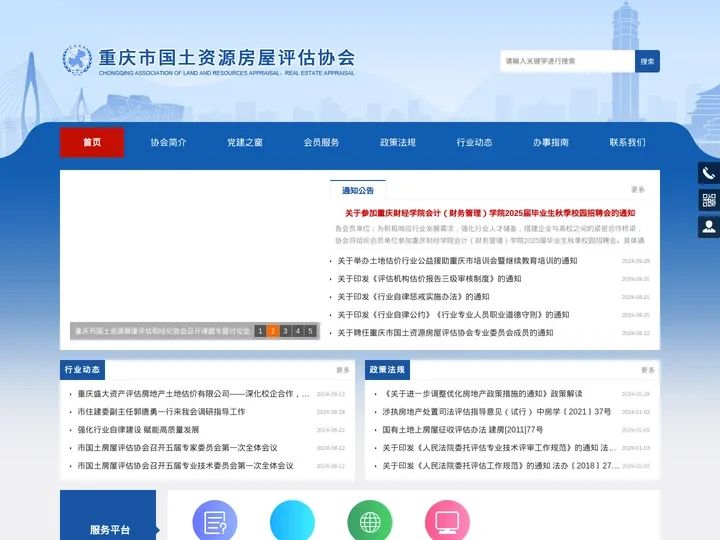Click the 搜索 search button
Screen dimensions: 720x540
click(647, 61)
